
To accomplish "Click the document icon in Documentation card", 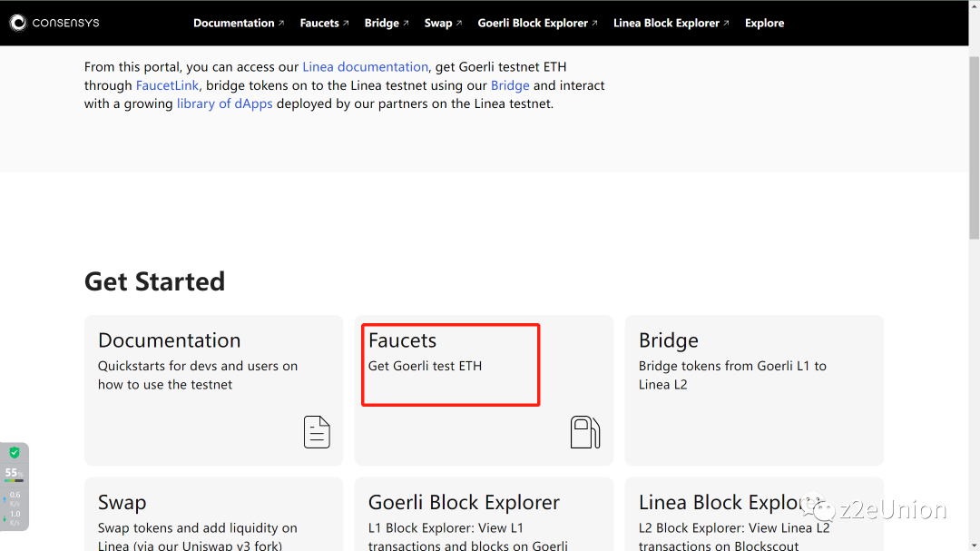I will (317, 432).
